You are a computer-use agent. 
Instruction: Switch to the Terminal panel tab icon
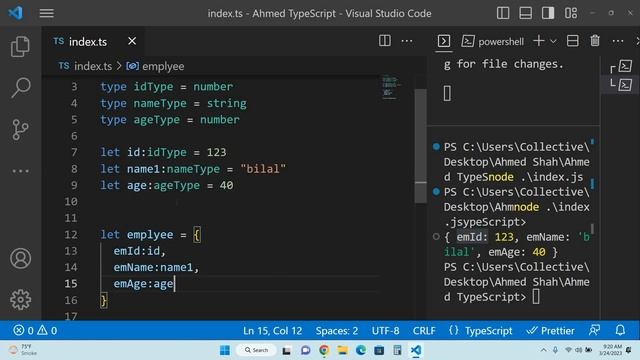[x=444, y=41]
